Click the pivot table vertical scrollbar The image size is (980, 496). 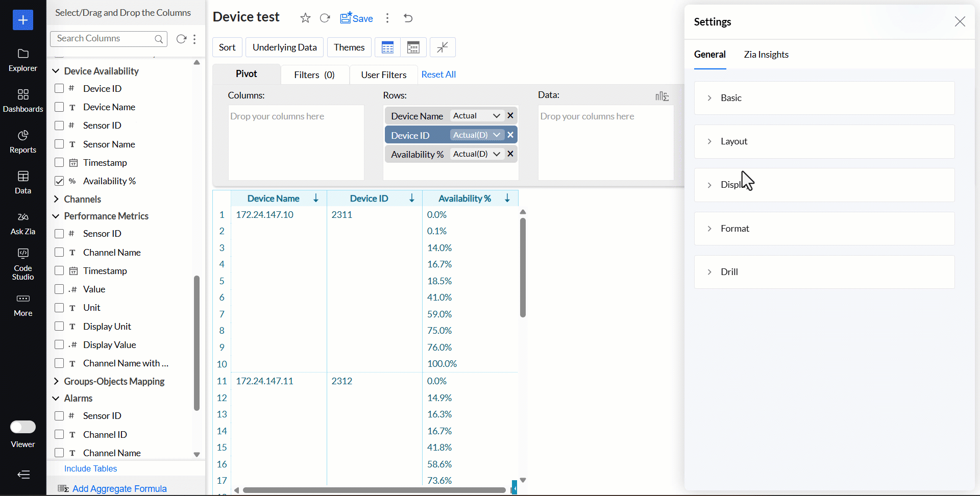523,267
